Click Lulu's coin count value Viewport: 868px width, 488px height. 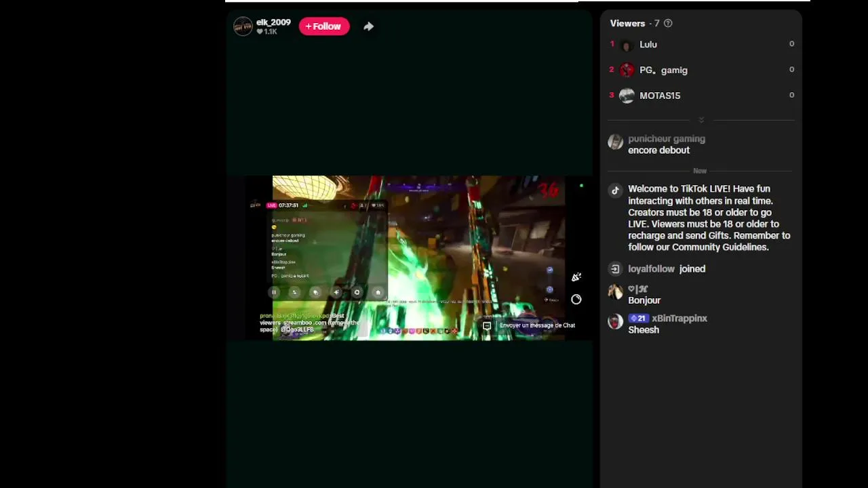click(791, 44)
